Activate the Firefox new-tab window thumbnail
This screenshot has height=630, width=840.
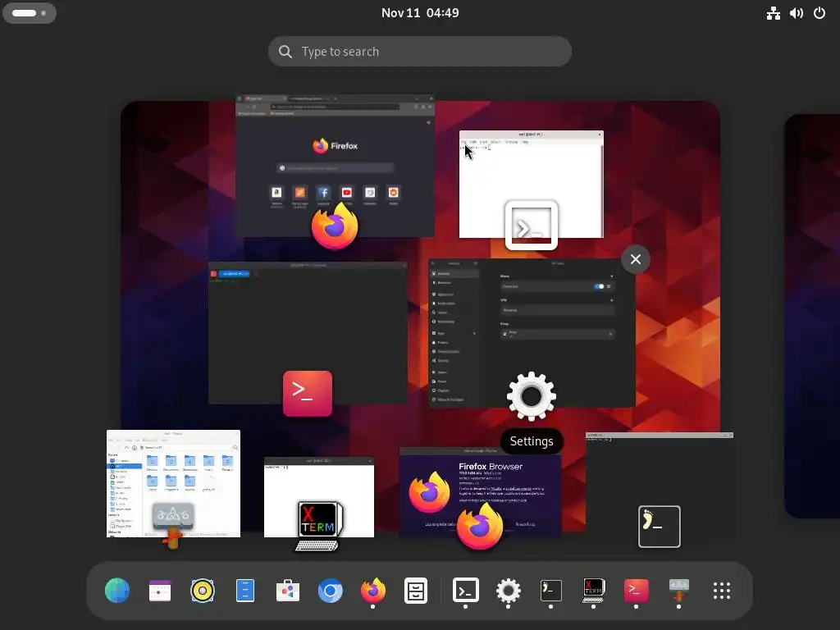tap(336, 166)
